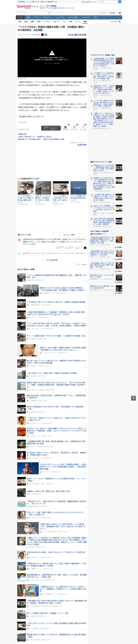This screenshot has width=138, height=644.
Task: Click 記事に関する報告 report icon link
Action: coord(24,130)
